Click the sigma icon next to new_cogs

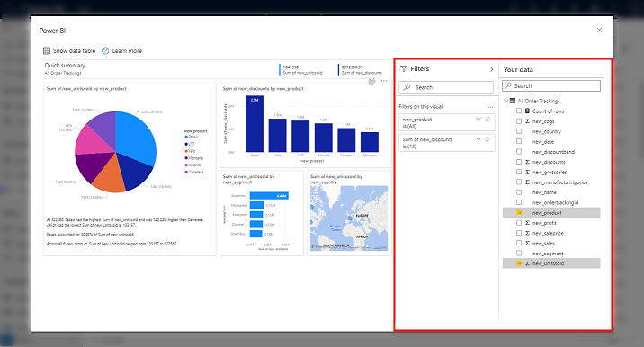527,121
